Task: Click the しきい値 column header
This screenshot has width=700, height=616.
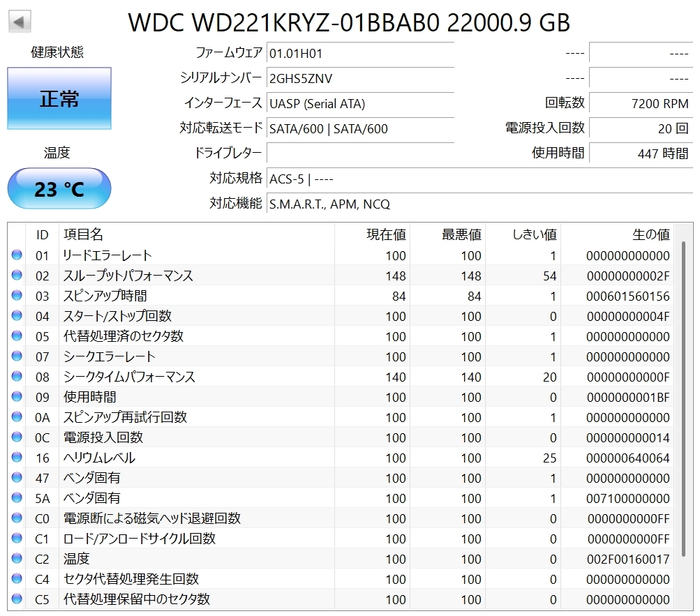Action: (x=523, y=234)
